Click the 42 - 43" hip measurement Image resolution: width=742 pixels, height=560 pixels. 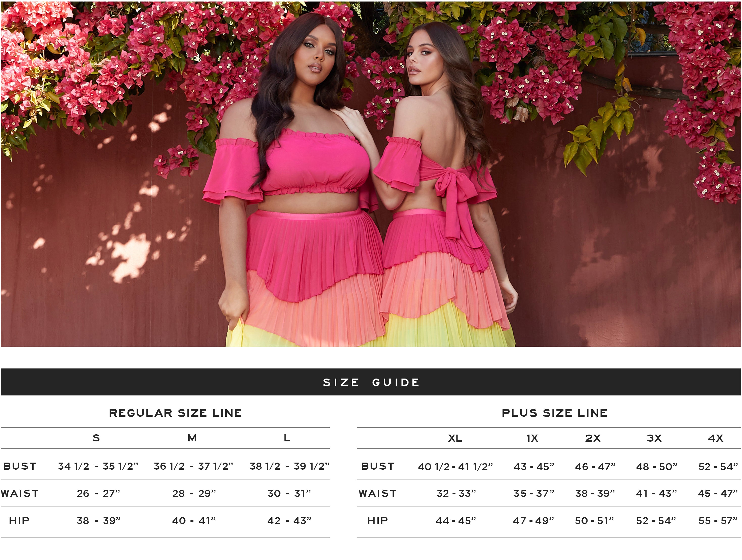click(289, 520)
